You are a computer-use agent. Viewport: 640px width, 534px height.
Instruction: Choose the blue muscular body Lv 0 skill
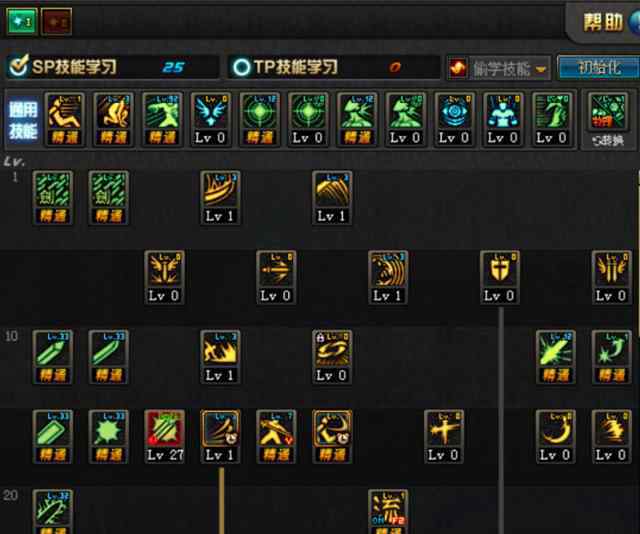(x=502, y=119)
